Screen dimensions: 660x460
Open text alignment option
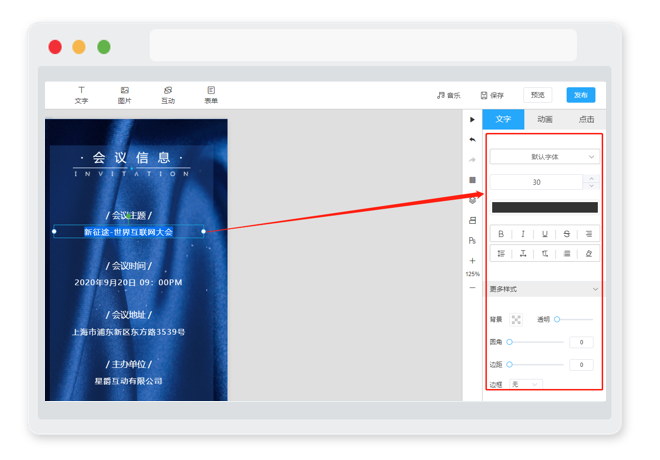(x=588, y=234)
